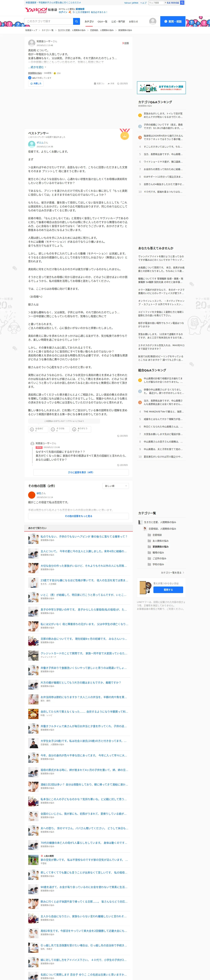This screenshot has height=980, width=210.
Task: Click the なるほど reaction icon
Action: (x=32, y=430)
